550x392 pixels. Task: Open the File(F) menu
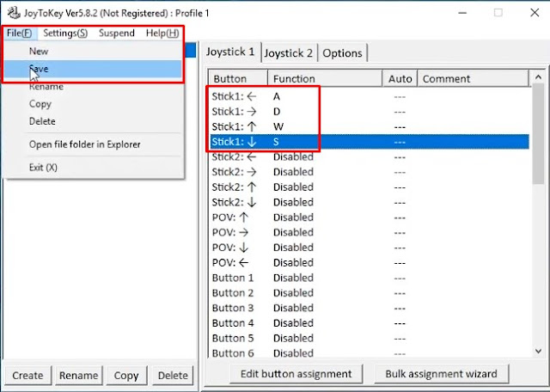tap(19, 33)
